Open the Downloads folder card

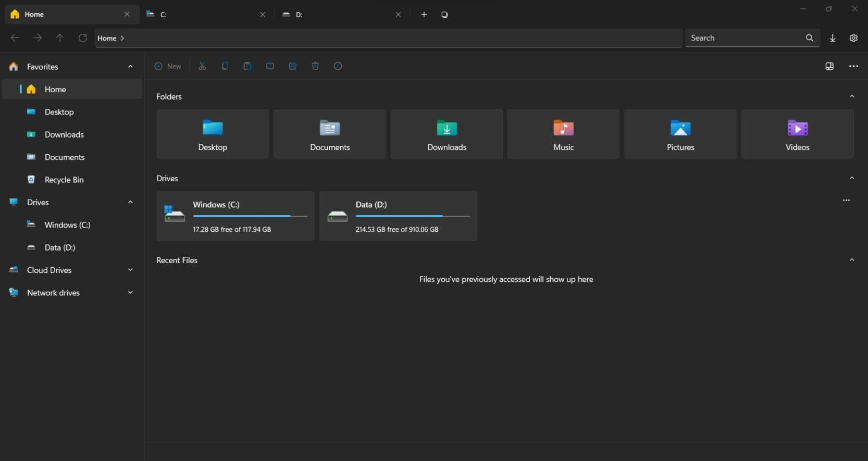coord(447,134)
